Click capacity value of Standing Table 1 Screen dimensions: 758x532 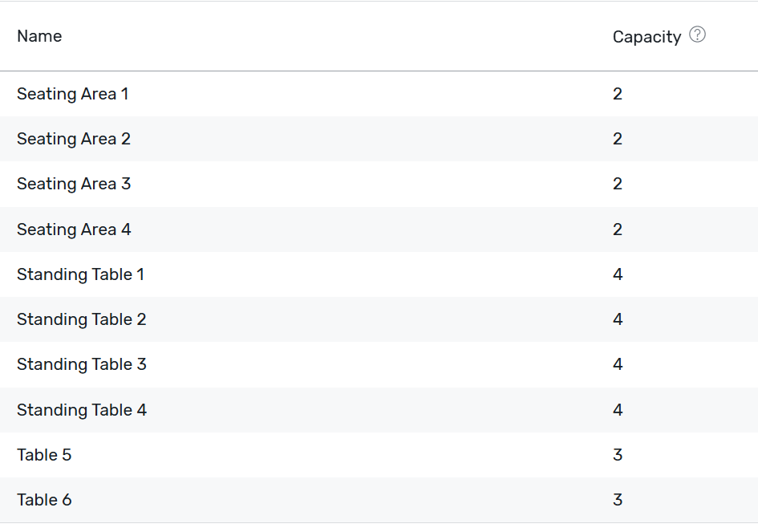(618, 274)
